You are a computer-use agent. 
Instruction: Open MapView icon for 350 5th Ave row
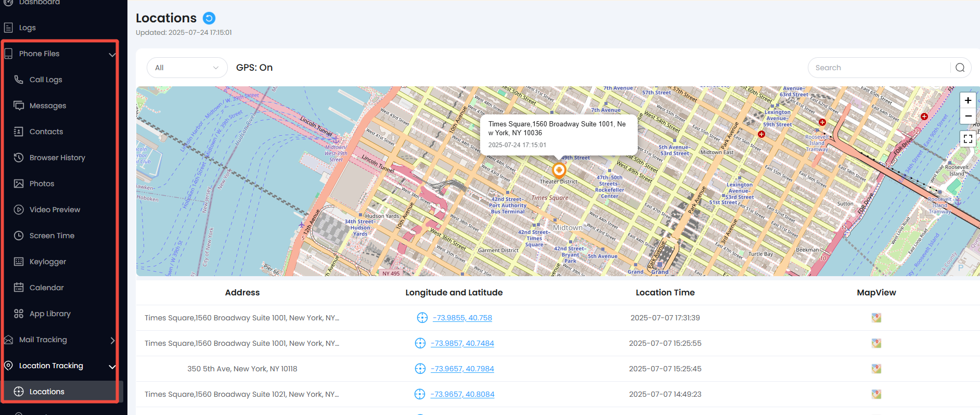[876, 369]
